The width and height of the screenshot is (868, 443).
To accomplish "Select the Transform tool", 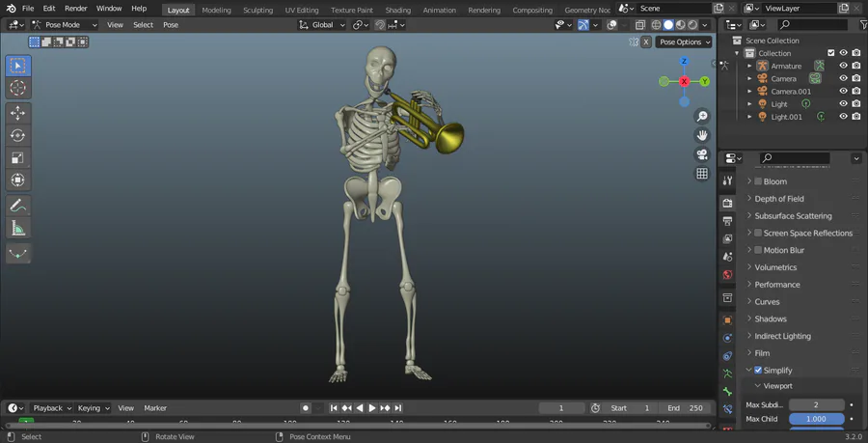I will (17, 180).
